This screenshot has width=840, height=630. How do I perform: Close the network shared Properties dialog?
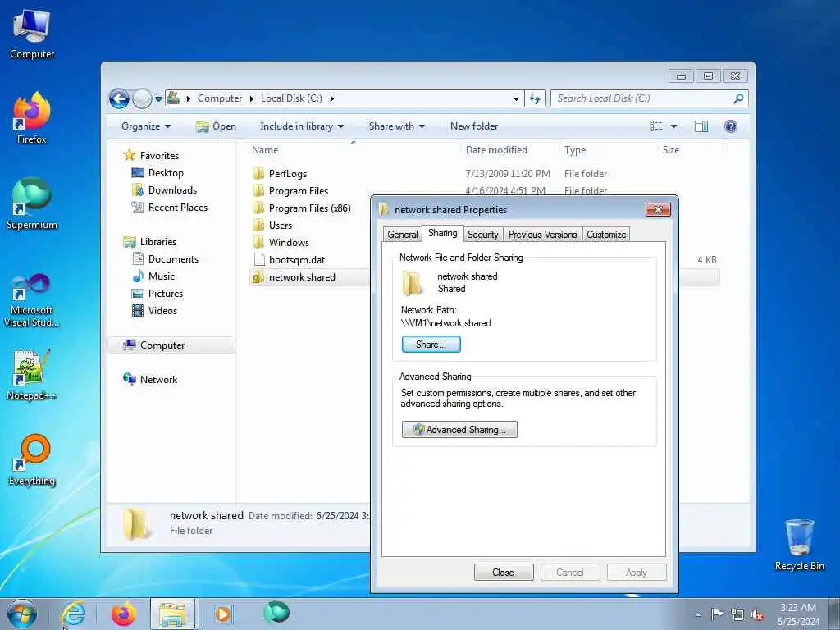tap(658, 209)
